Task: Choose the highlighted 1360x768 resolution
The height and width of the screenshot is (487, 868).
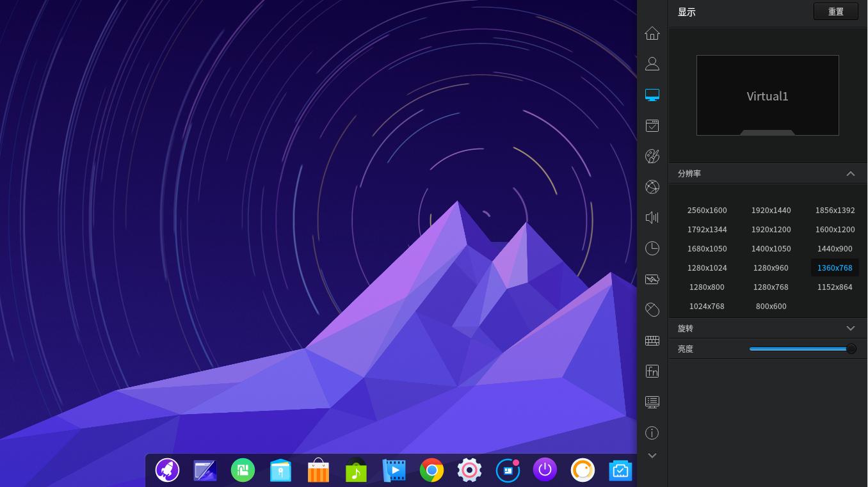Action: point(835,267)
